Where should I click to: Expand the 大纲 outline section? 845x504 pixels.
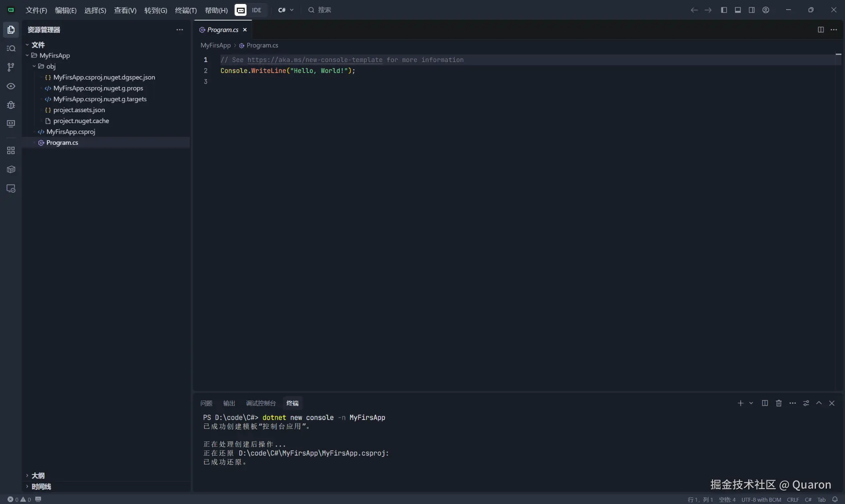pos(38,475)
